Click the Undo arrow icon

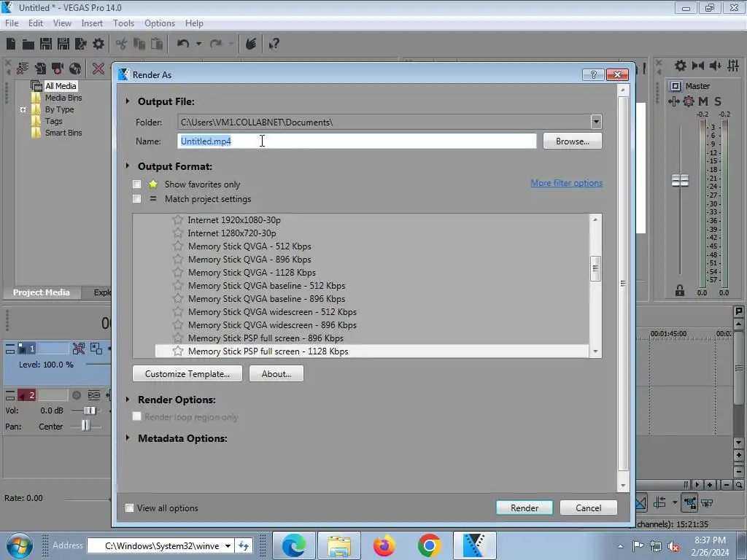coord(183,44)
